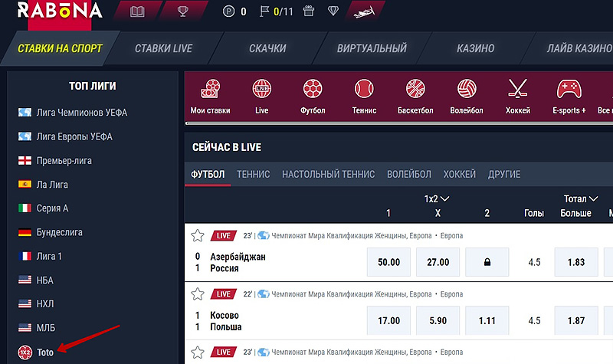The height and width of the screenshot is (364, 613).
Task: Open the flag 0/11 progress indicator
Action: tap(277, 11)
